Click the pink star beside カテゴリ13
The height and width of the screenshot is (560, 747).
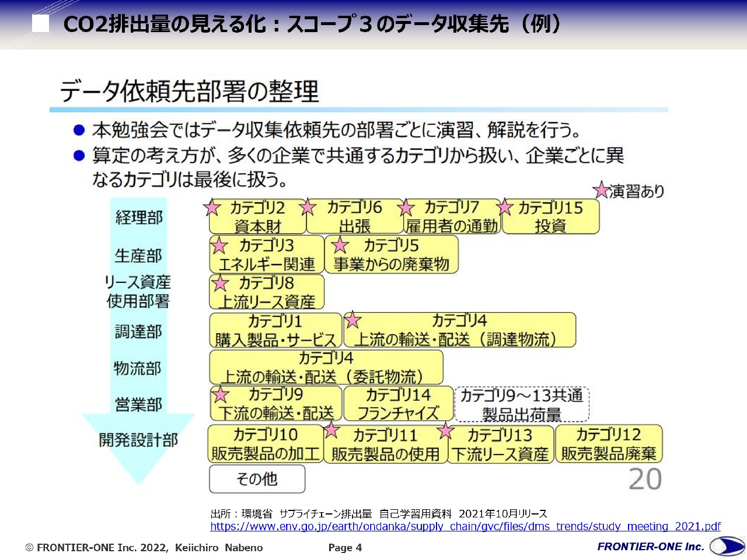tap(446, 431)
